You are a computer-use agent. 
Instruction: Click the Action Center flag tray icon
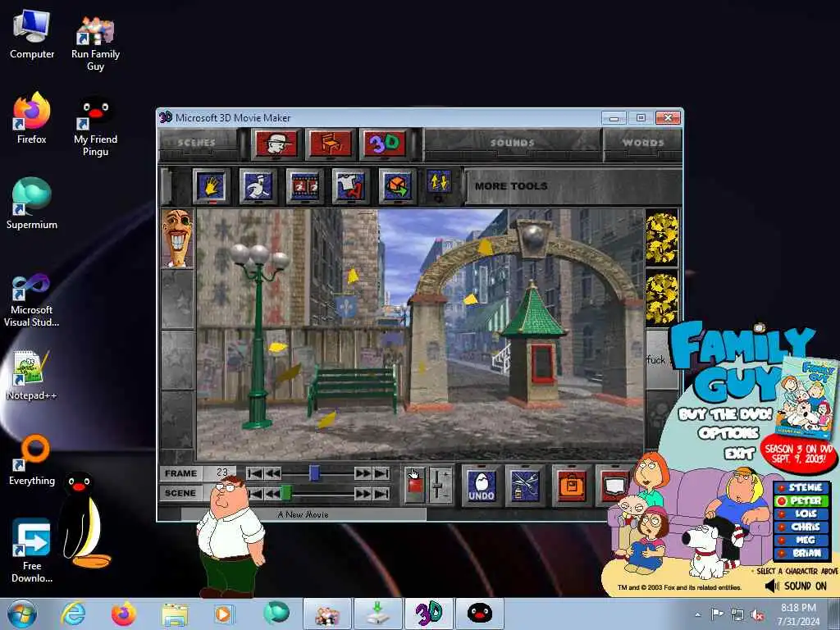(x=717, y=614)
